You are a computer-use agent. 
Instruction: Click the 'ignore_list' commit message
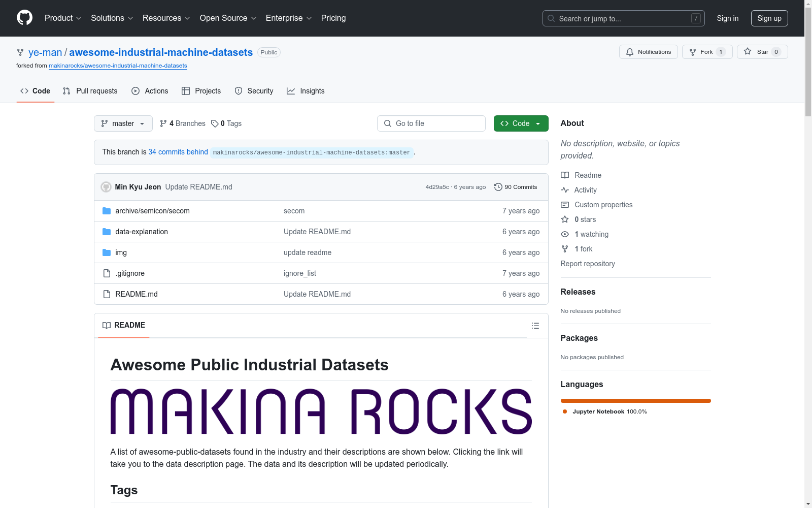tap(300, 273)
